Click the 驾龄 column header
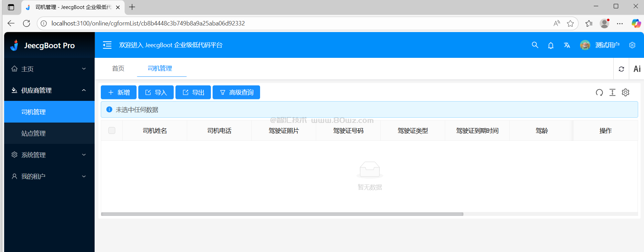644x252 pixels. (541, 130)
